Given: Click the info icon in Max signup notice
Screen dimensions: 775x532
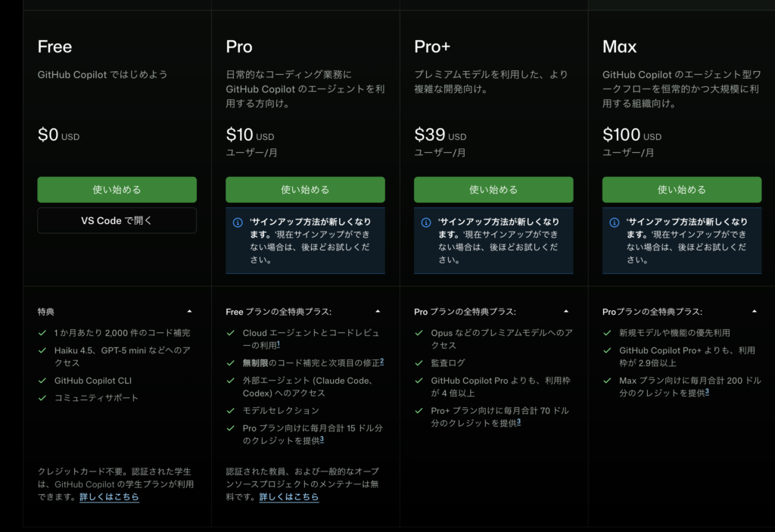Looking at the screenshot, I should click(615, 222).
